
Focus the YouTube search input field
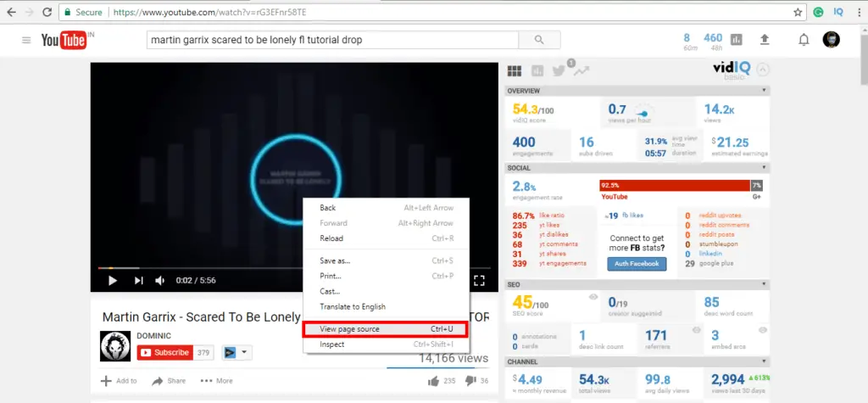point(332,40)
